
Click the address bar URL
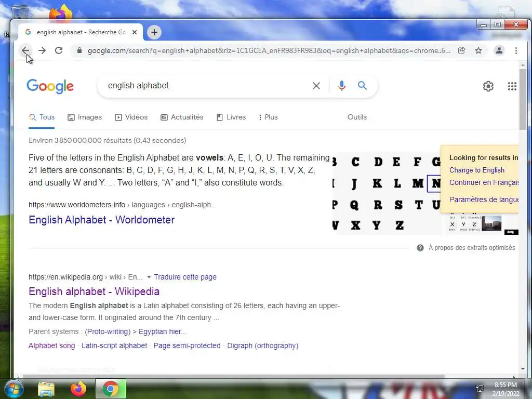point(269,50)
